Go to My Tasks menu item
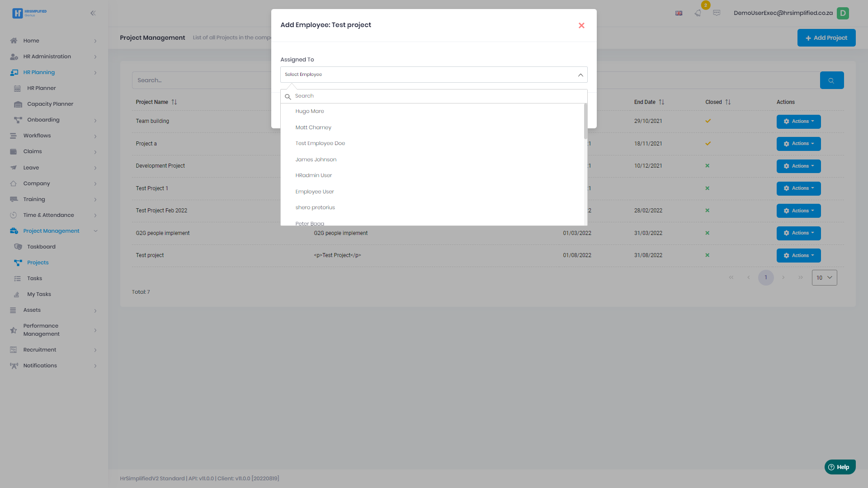 (39, 294)
